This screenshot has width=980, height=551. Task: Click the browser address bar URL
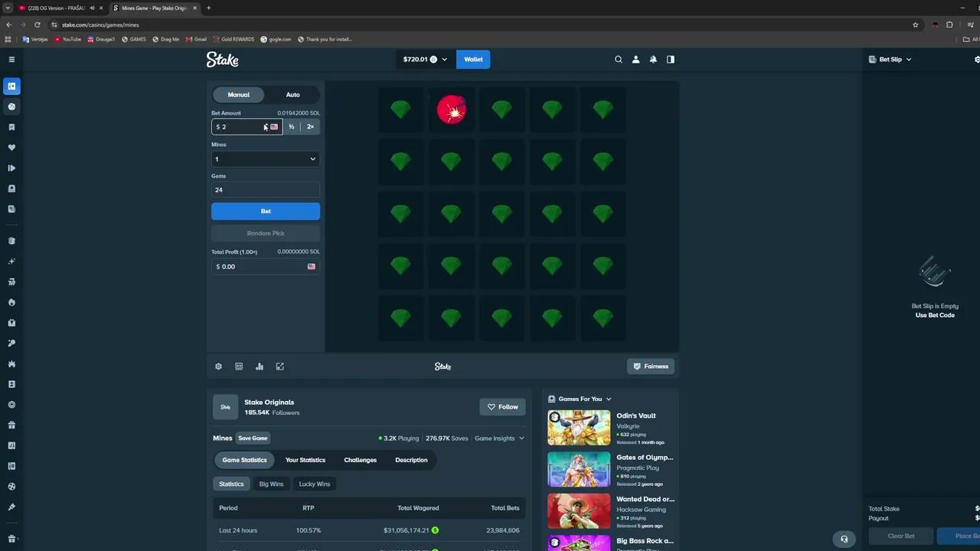pos(100,24)
